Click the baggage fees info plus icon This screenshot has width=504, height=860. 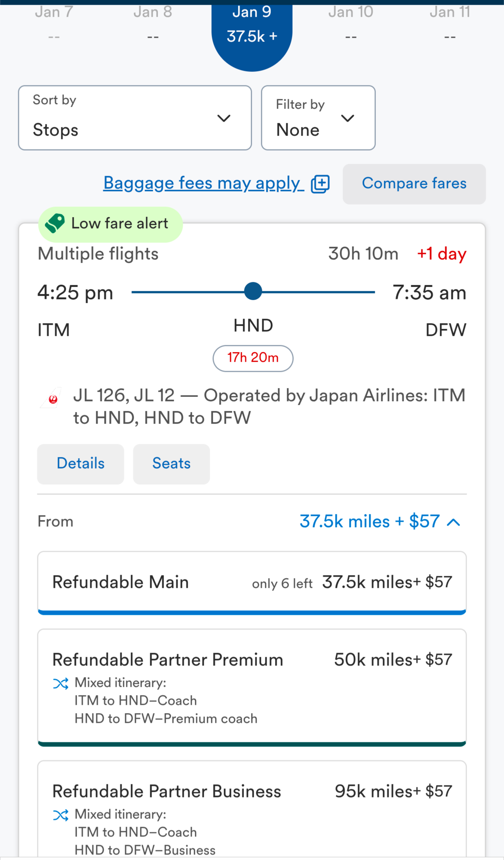tap(320, 184)
